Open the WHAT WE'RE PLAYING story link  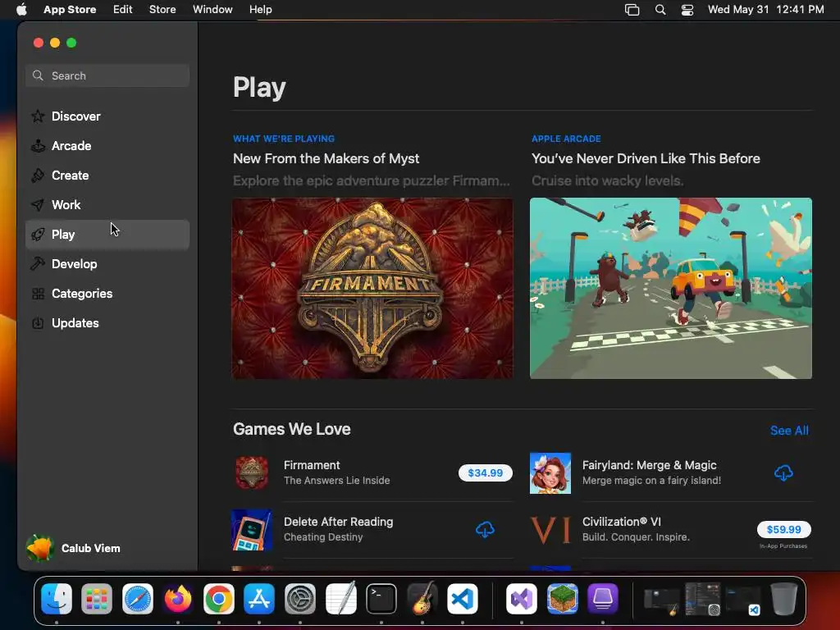[x=284, y=139]
